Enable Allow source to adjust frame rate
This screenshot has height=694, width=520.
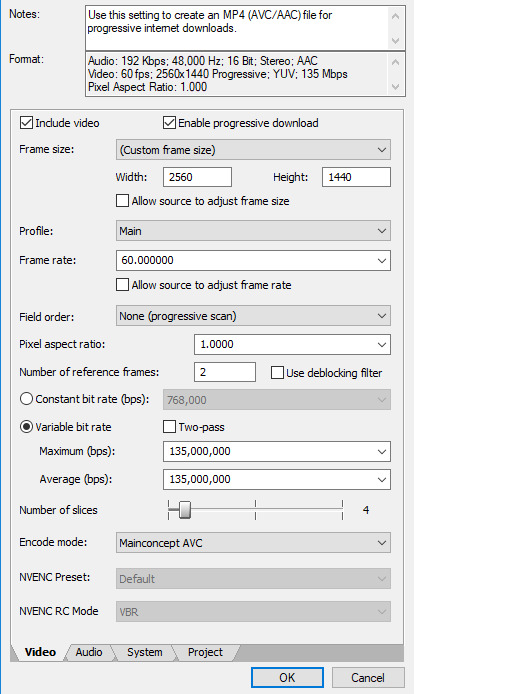tap(122, 285)
